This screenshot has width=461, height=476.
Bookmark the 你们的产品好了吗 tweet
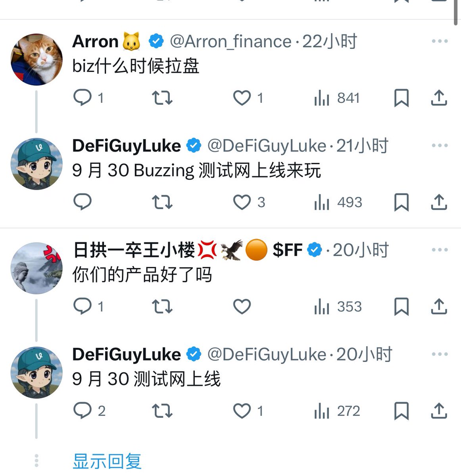click(401, 307)
